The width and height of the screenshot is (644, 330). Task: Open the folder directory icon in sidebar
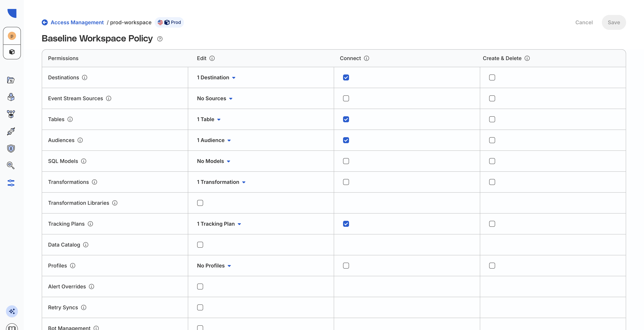click(x=11, y=80)
